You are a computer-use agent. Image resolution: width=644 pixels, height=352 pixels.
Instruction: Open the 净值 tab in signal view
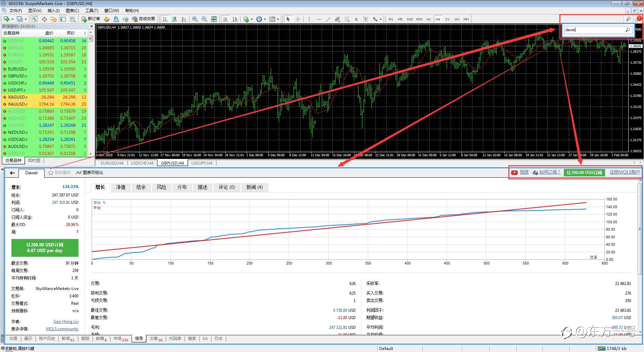click(120, 187)
